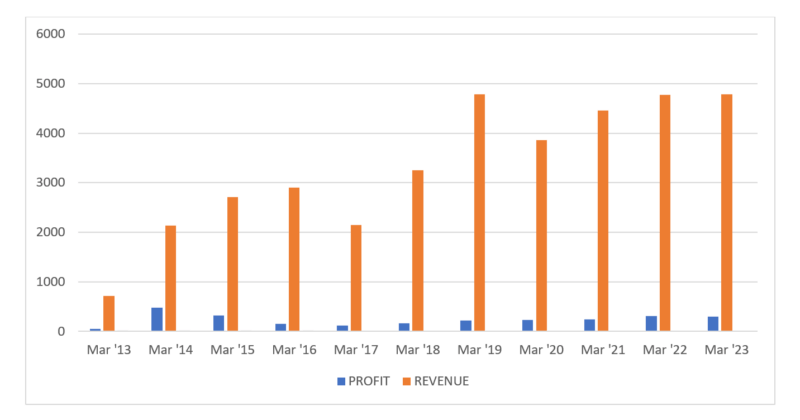
Task: Click the orange revenue bar for Mar '19
Action: point(480,212)
